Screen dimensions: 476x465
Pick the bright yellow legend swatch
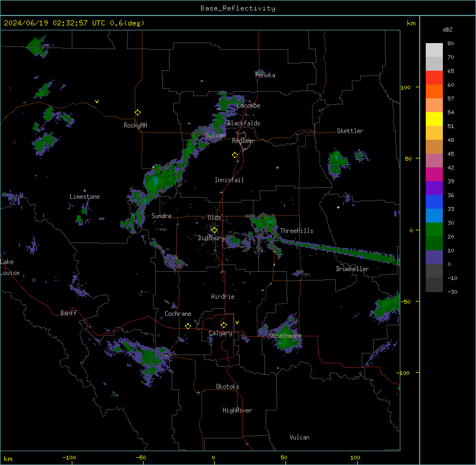point(434,119)
